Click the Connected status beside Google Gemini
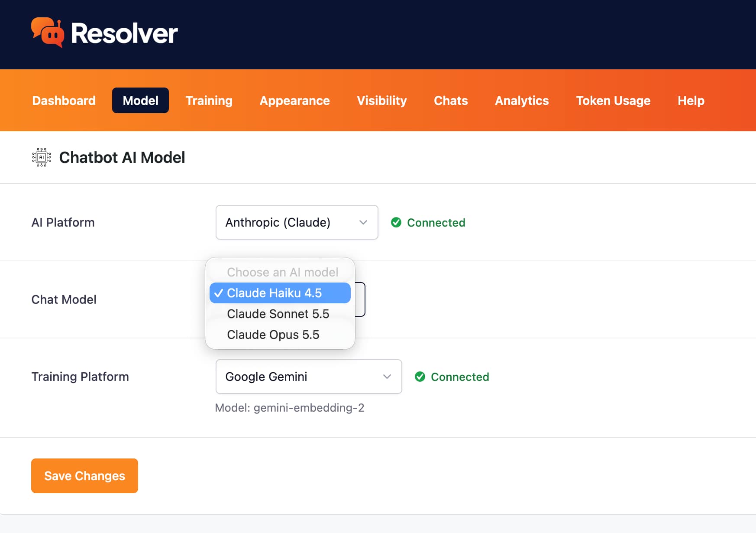 [460, 377]
